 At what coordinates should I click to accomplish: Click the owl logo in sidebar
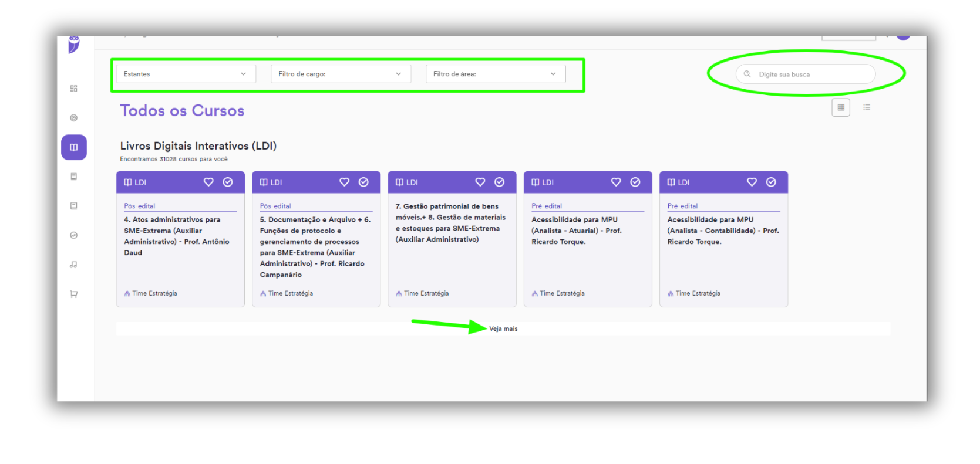click(74, 44)
